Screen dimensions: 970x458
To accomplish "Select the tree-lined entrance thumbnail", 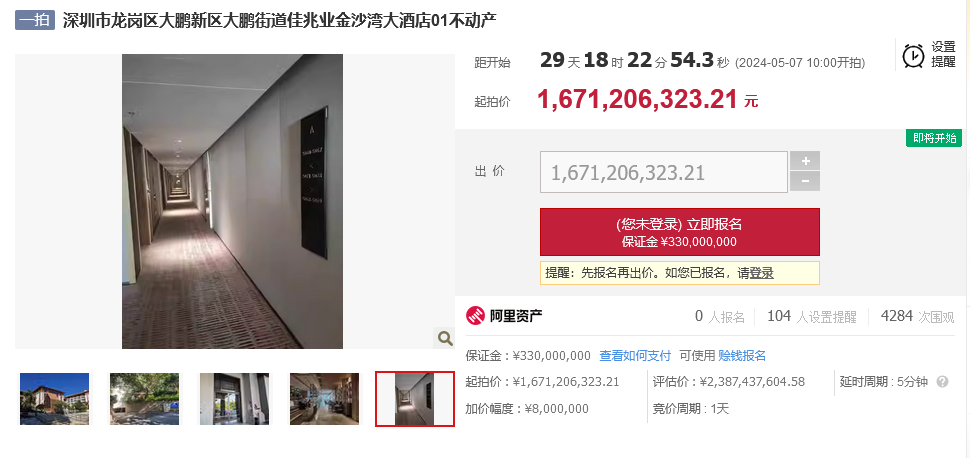I will point(144,399).
